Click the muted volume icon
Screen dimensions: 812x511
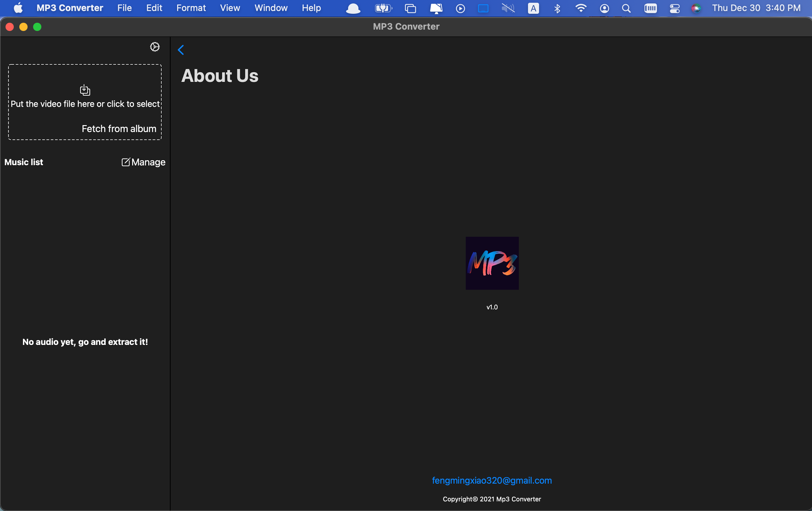[x=508, y=8]
